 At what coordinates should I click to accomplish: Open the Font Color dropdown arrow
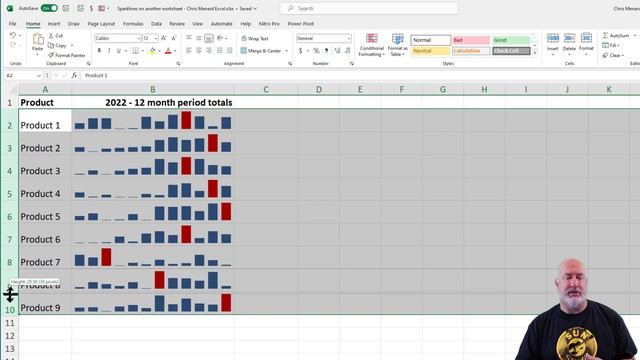pos(175,51)
